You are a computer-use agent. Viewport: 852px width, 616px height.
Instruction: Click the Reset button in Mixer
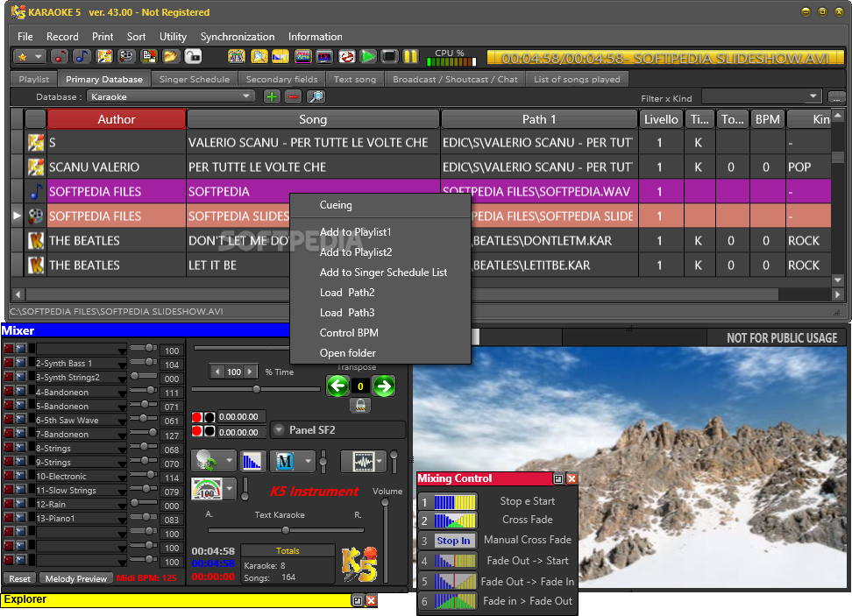19,578
